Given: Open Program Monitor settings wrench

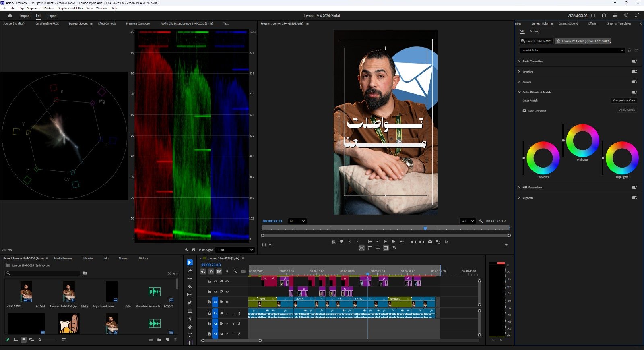Looking at the screenshot, I should pyautogui.click(x=481, y=221).
